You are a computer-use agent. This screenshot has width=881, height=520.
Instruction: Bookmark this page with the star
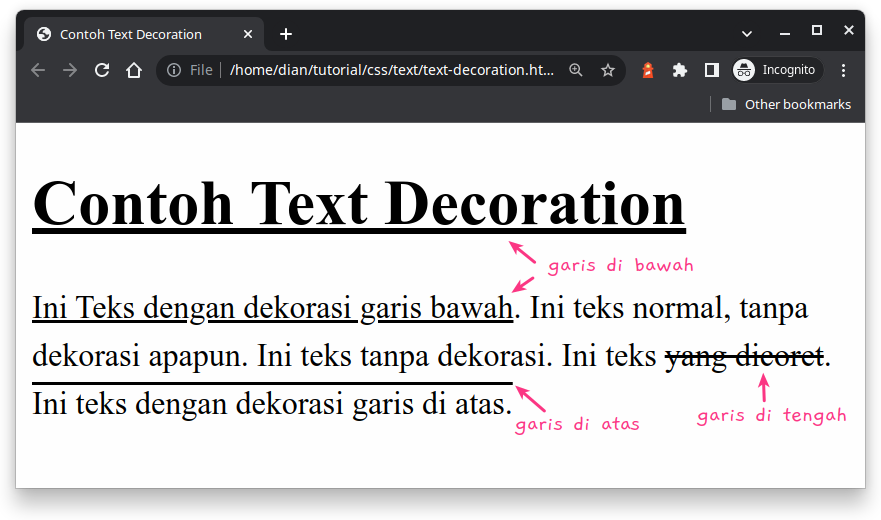click(607, 70)
